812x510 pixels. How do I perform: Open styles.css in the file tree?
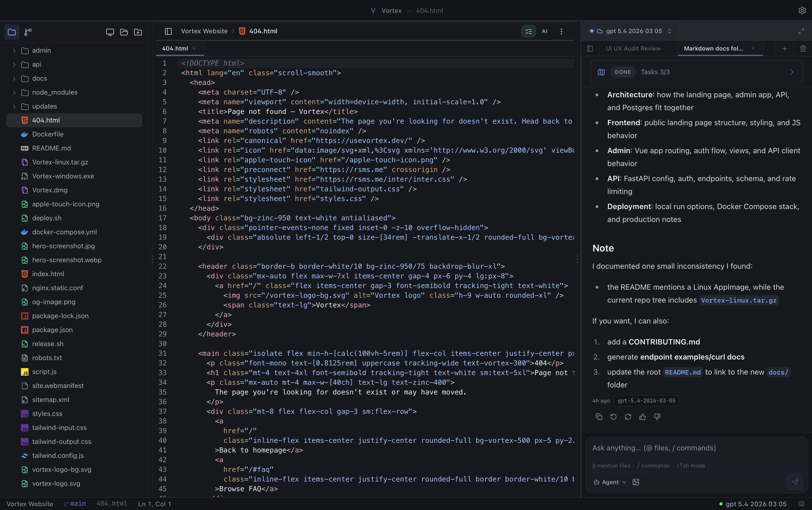tap(74, 414)
